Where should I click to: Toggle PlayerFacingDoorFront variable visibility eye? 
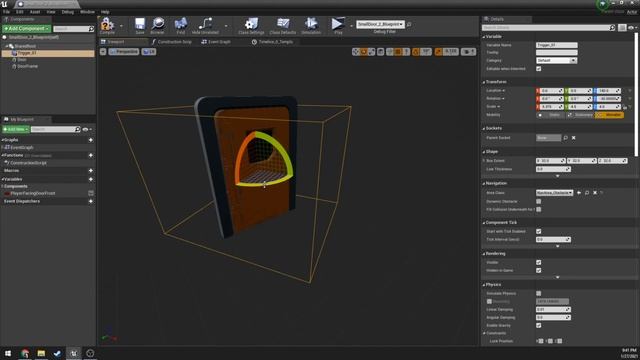(x=91, y=193)
